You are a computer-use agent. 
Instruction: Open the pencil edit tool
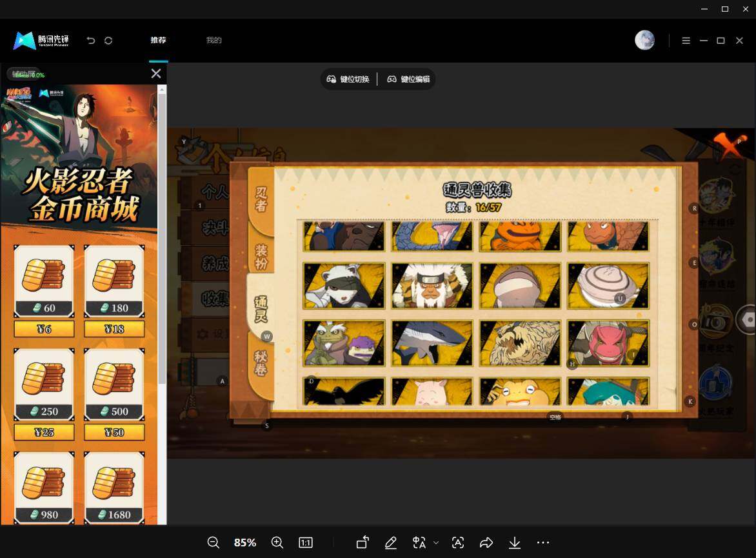390,543
